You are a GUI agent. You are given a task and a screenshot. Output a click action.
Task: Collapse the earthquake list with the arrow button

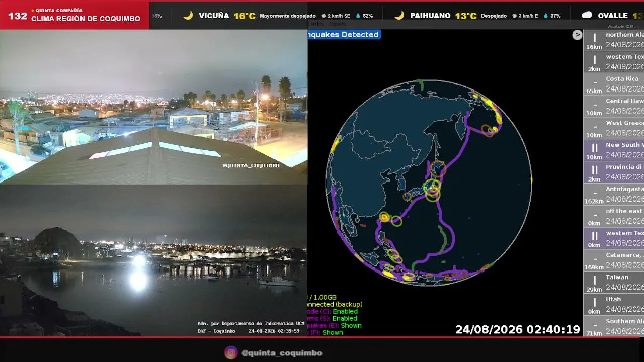click(577, 35)
